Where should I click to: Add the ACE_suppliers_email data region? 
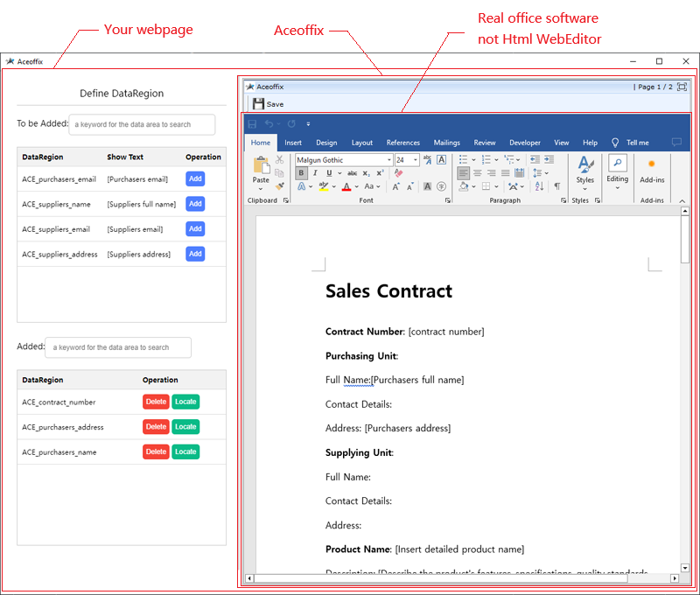pos(194,228)
